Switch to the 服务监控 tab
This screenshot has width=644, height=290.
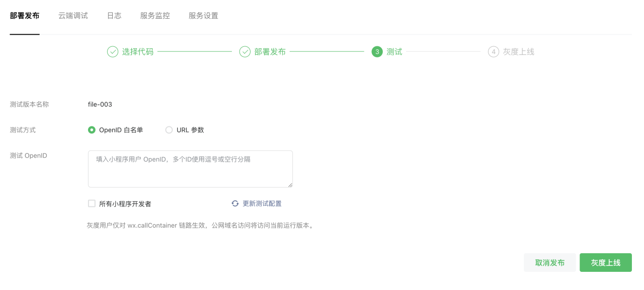click(x=154, y=16)
